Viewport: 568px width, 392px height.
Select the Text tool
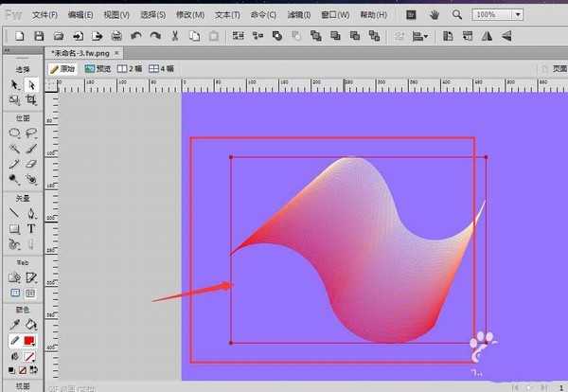pyautogui.click(x=31, y=228)
